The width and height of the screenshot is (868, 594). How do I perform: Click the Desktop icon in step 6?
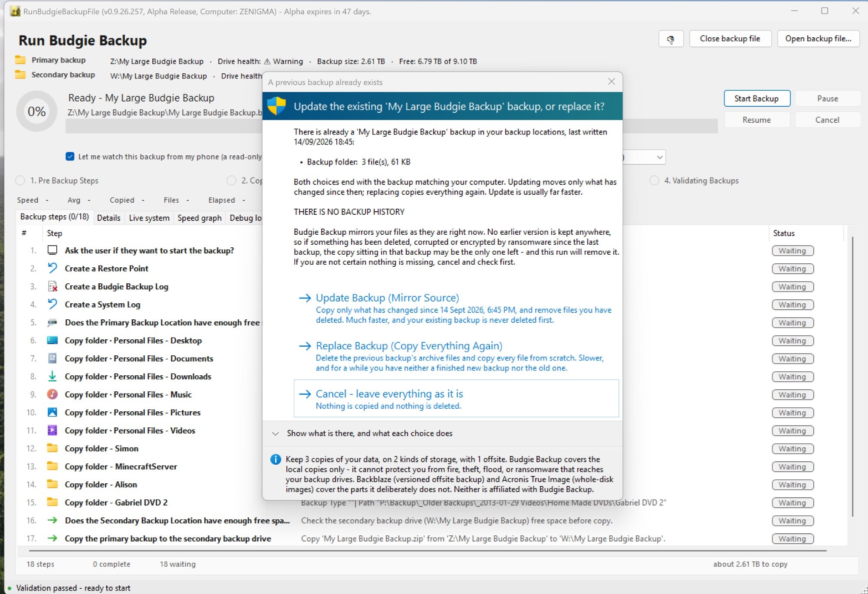[x=53, y=340]
